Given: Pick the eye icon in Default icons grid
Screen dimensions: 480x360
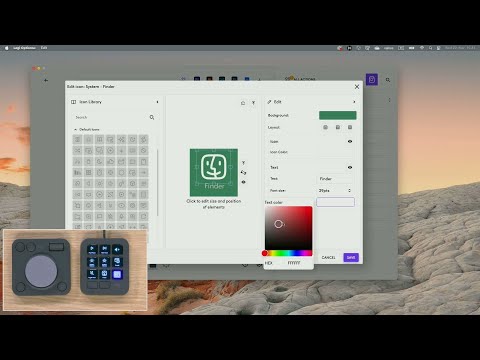Looking at the screenshot, I should coord(121,205).
